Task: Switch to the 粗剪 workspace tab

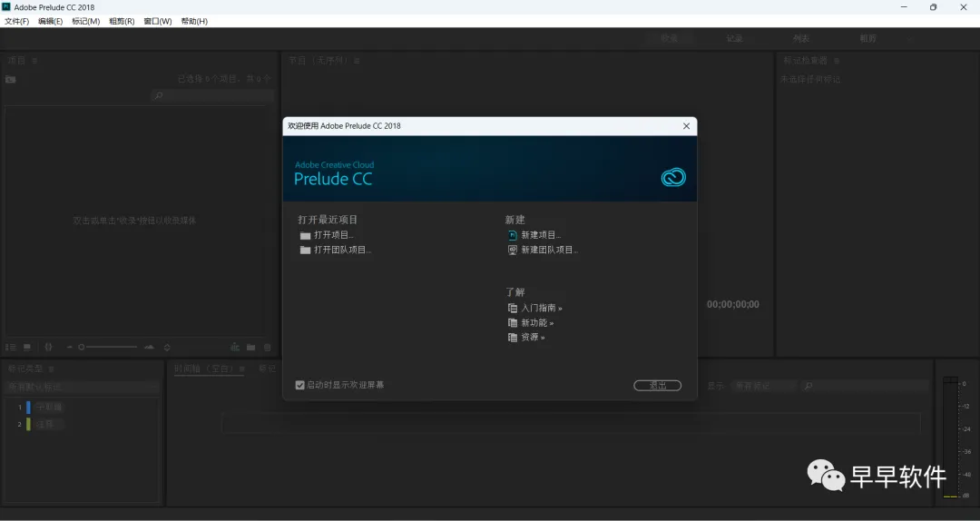Action: pyautogui.click(x=867, y=39)
